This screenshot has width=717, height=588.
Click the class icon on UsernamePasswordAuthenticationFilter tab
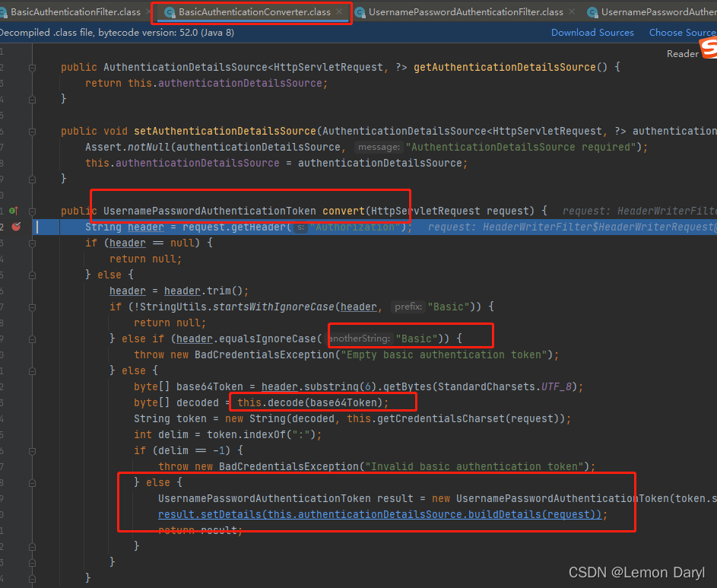click(x=360, y=13)
